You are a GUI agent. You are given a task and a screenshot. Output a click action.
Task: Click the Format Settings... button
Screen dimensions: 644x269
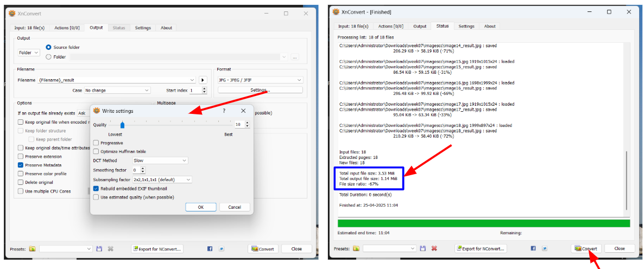pos(260,90)
